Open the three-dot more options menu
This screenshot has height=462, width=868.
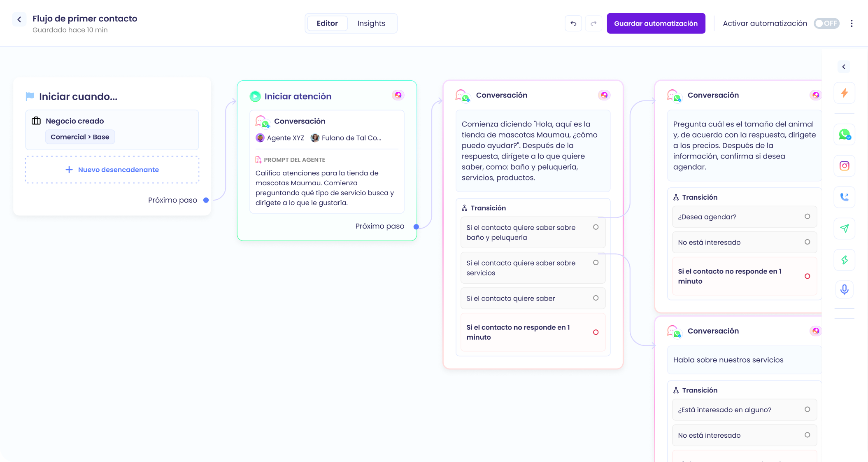[x=852, y=23]
